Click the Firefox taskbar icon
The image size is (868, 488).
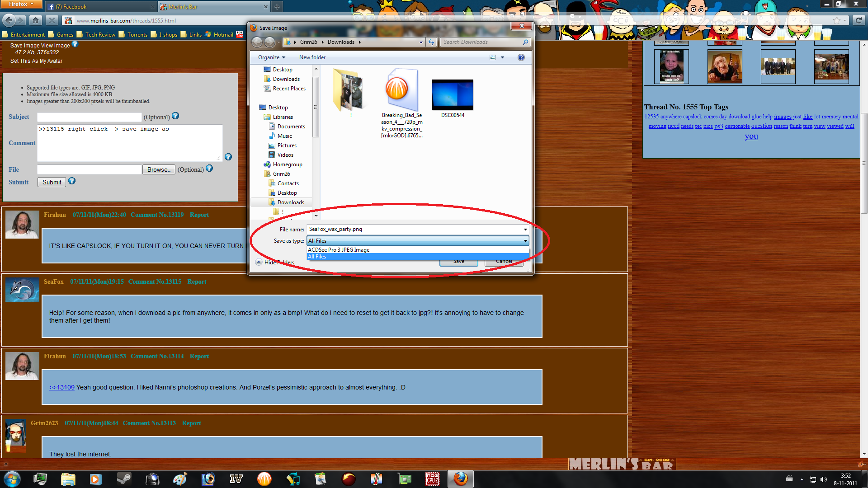(461, 479)
